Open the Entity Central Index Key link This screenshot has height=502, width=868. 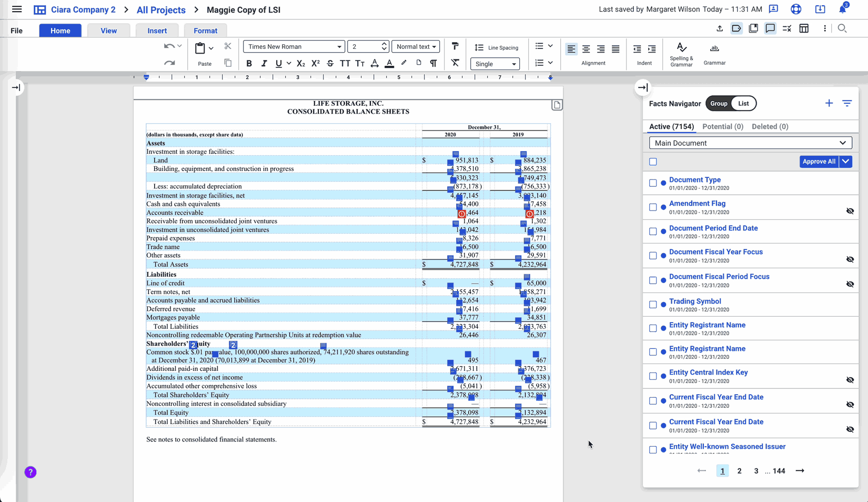pos(708,372)
